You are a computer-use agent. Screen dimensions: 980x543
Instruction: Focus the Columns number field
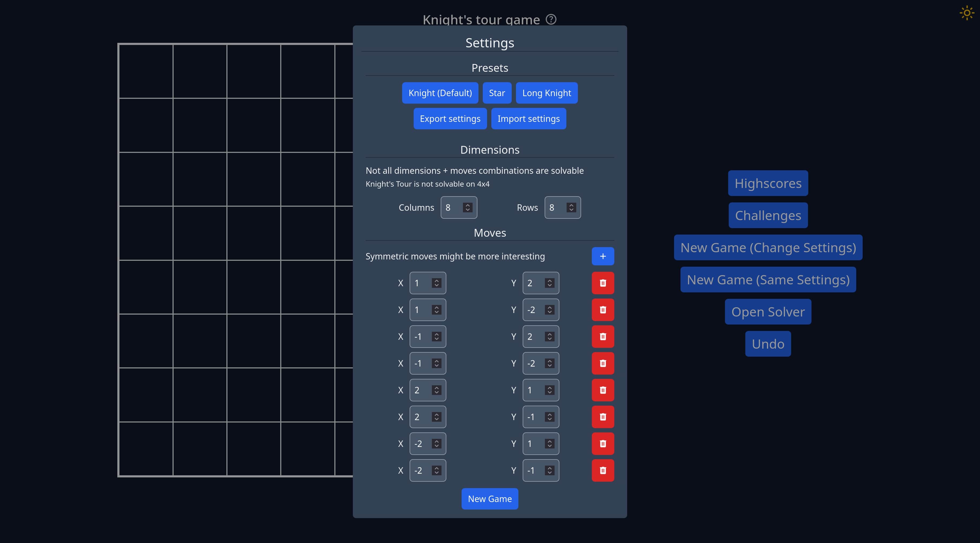point(459,207)
